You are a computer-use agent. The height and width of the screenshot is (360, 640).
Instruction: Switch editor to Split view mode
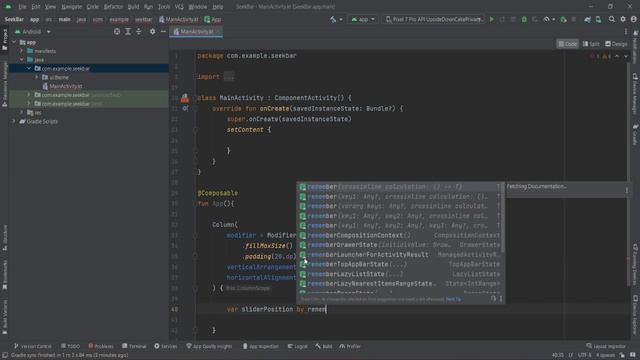pyautogui.click(x=591, y=44)
